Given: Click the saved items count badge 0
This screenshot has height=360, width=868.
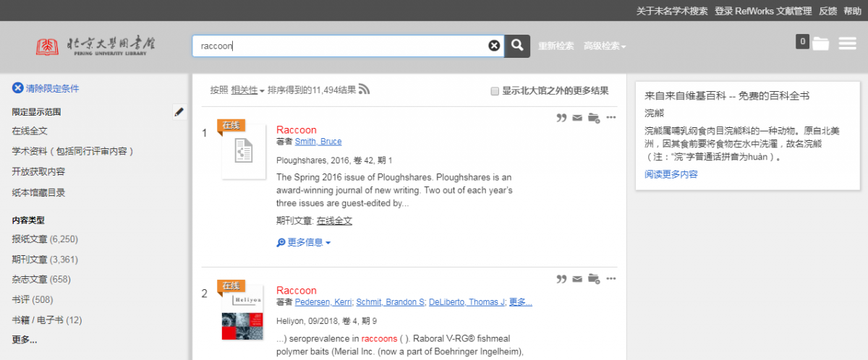Looking at the screenshot, I should click(x=802, y=42).
